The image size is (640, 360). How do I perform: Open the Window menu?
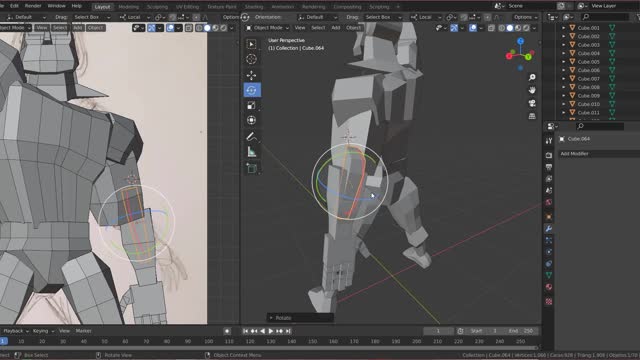click(x=56, y=6)
